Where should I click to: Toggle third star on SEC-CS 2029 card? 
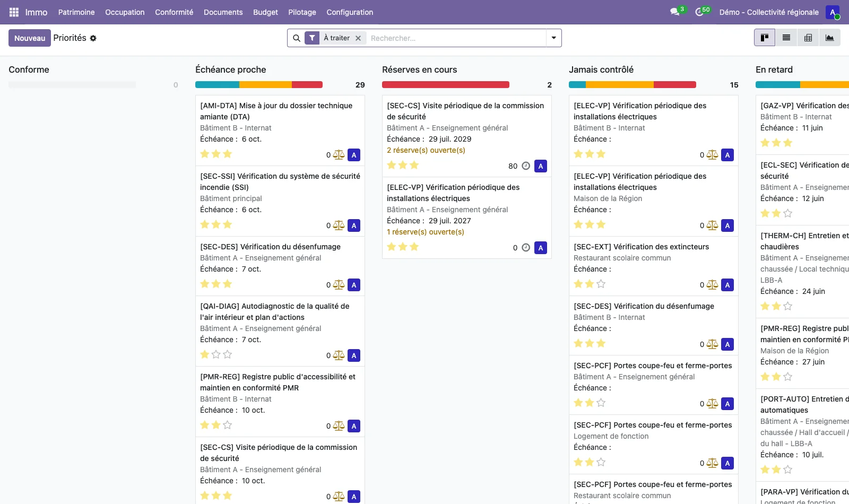pos(414,165)
